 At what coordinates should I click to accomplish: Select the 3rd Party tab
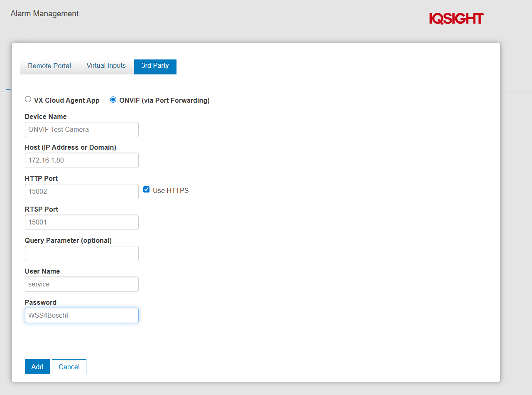[x=155, y=66]
